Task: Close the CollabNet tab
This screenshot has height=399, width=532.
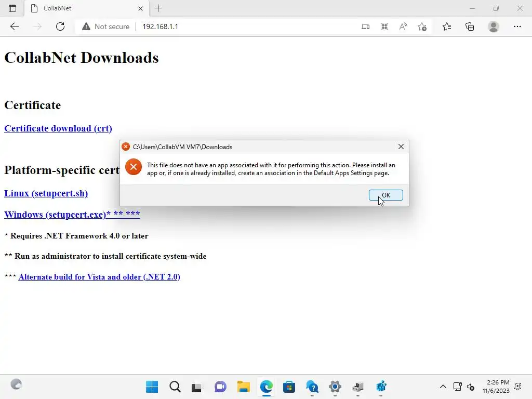Action: 140,8
